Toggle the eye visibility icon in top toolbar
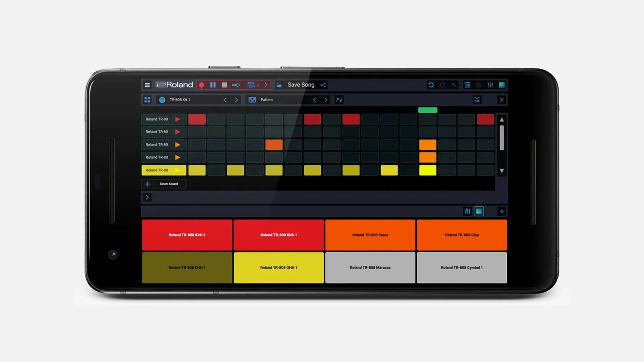The image size is (644, 362). (x=479, y=85)
